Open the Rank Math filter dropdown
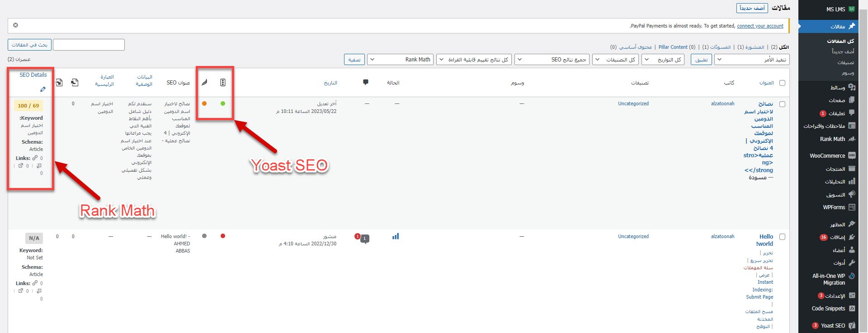Viewport: 868px width, 333px height. click(x=401, y=60)
